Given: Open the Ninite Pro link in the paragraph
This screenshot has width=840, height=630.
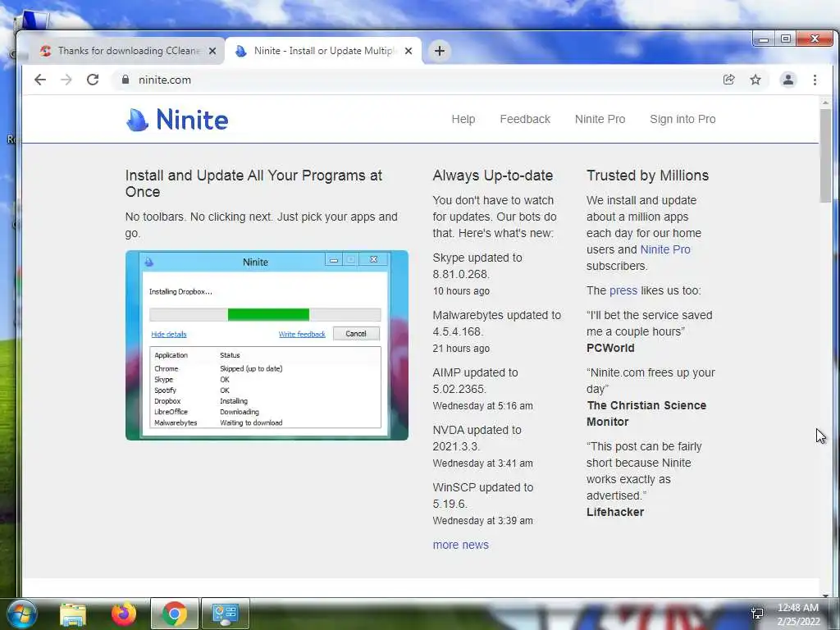Looking at the screenshot, I should pyautogui.click(x=665, y=249).
